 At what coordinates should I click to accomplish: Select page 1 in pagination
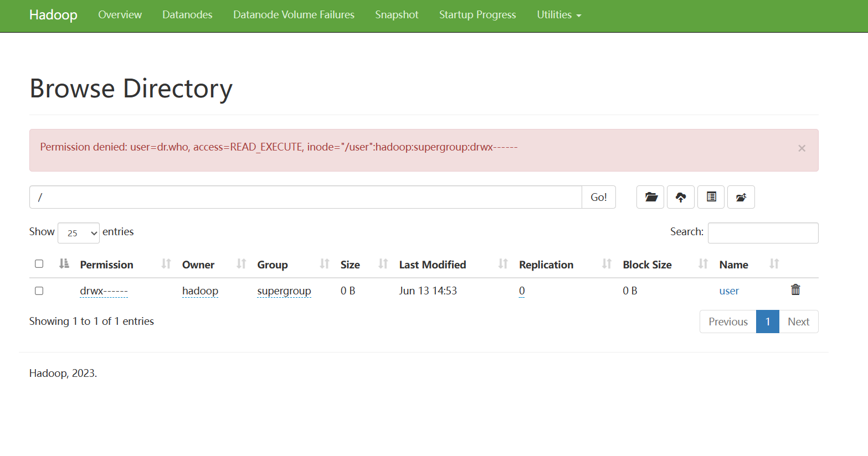[768, 322]
